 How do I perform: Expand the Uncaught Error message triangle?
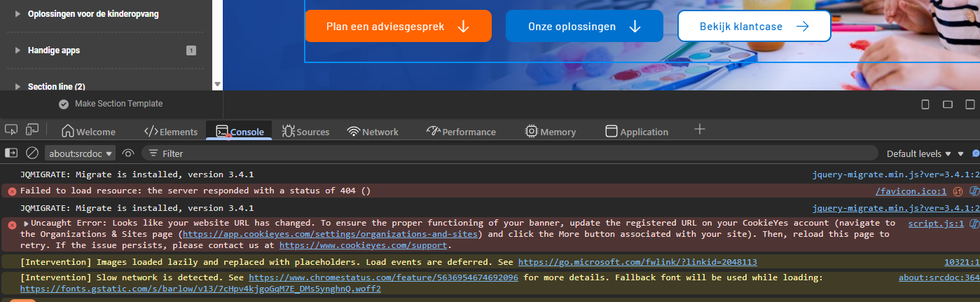26,224
